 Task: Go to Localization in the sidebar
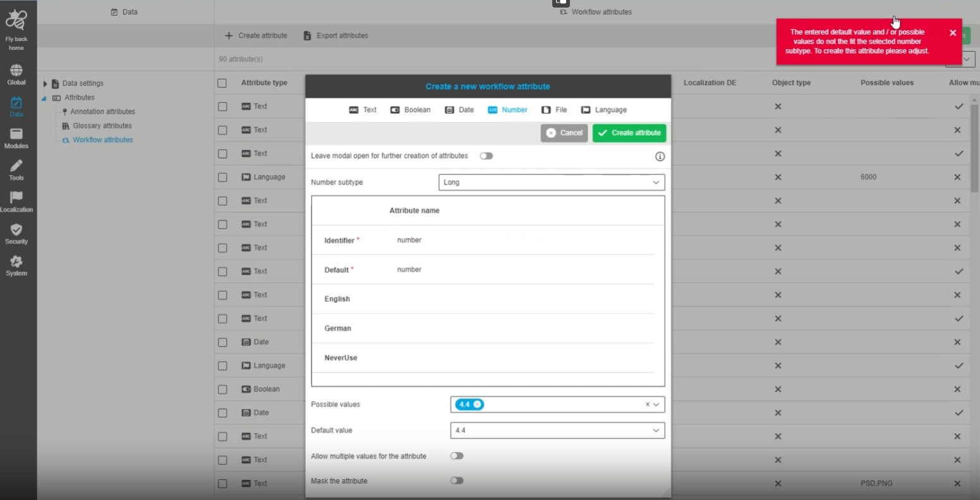point(16,202)
